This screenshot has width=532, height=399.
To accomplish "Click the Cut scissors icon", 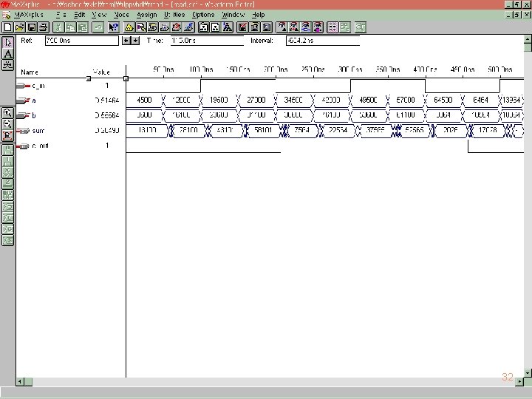I will click(x=58, y=27).
